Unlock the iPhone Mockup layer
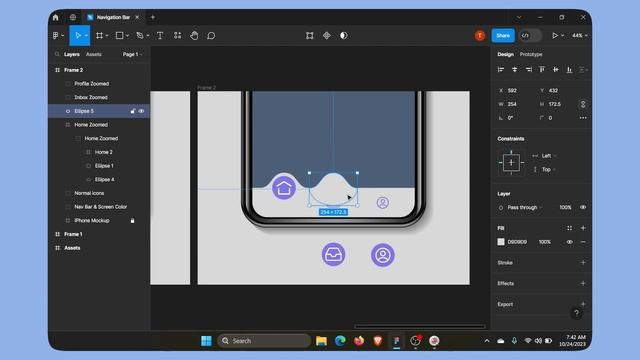The image size is (640, 360). click(132, 221)
